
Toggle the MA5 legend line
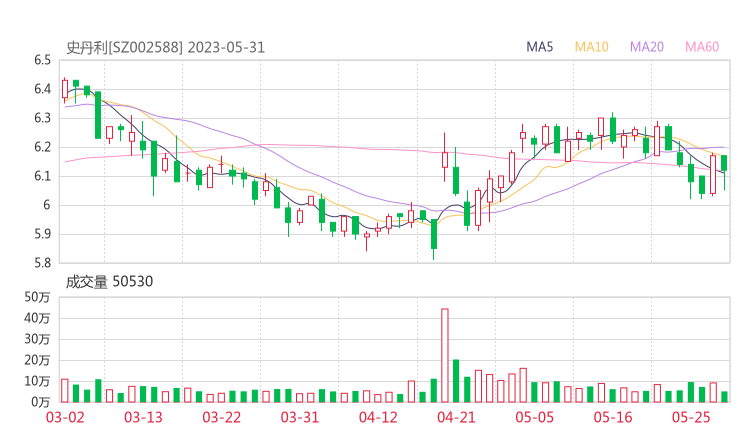(541, 47)
